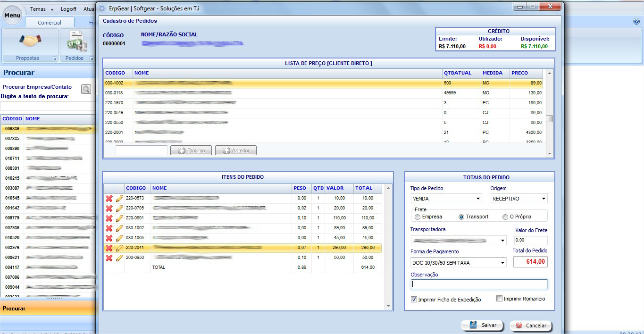Screen dimensions: 644x334
Task: Click the Cancelar button
Action: coord(531,326)
